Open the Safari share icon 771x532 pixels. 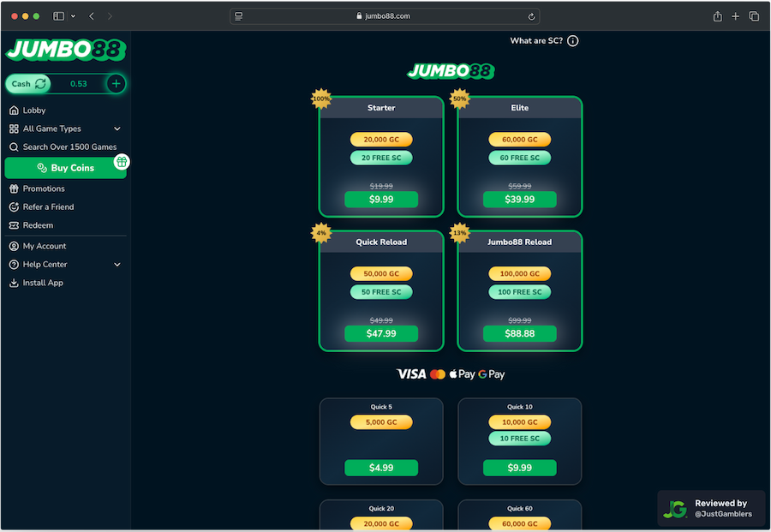point(717,16)
